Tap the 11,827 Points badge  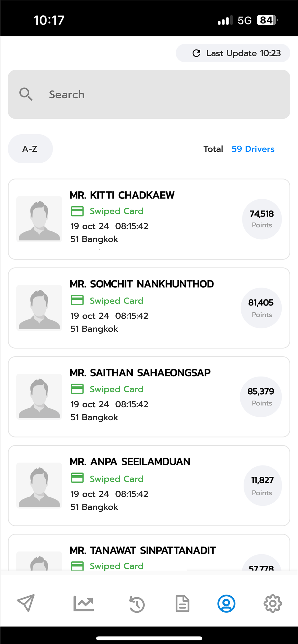coord(262,485)
